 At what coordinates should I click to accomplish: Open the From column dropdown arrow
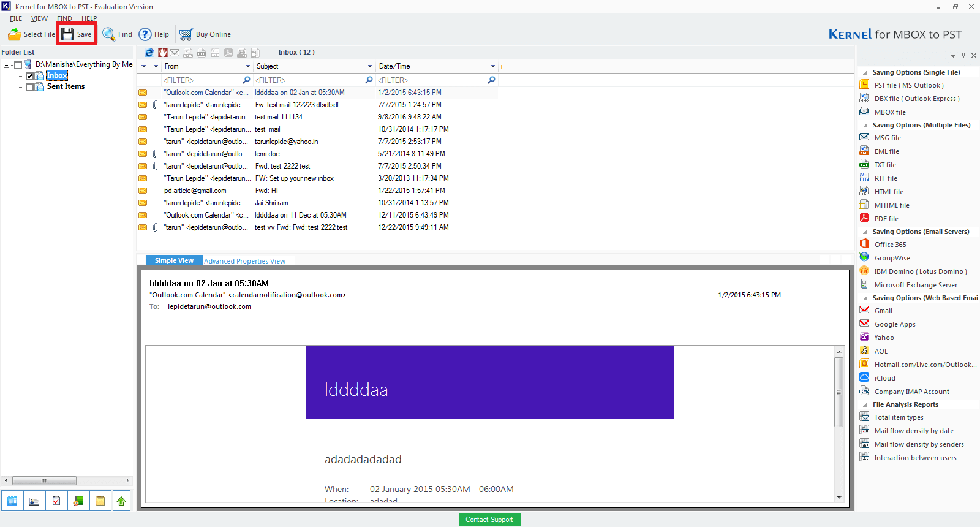[x=247, y=66]
